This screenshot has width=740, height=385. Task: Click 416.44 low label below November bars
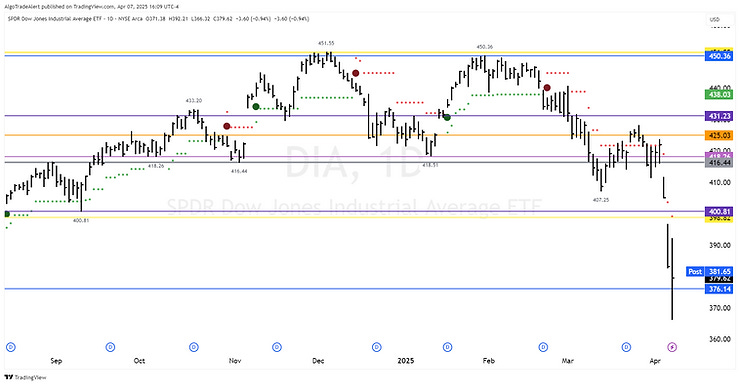[239, 171]
